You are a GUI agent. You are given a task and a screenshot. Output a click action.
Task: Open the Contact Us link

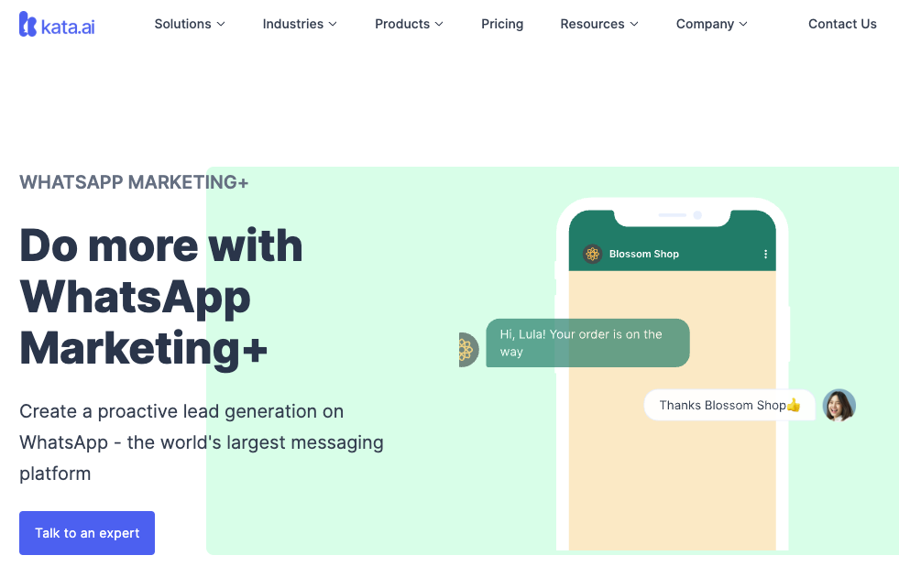(842, 25)
